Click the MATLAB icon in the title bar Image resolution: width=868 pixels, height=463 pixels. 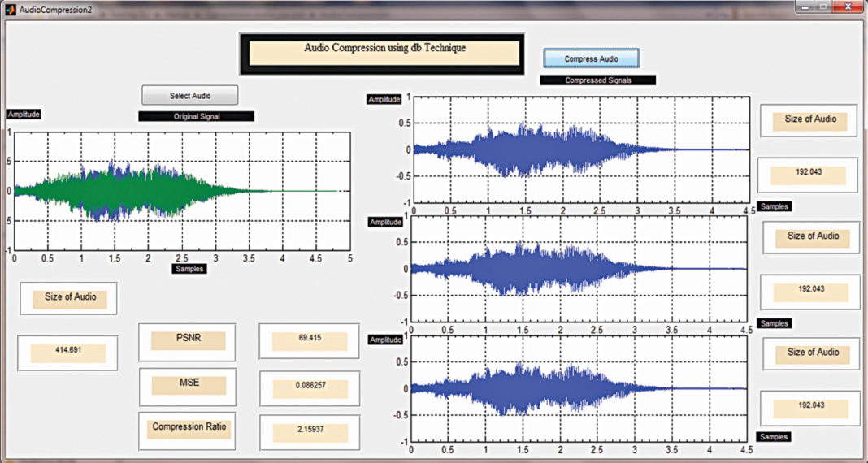click(11, 9)
